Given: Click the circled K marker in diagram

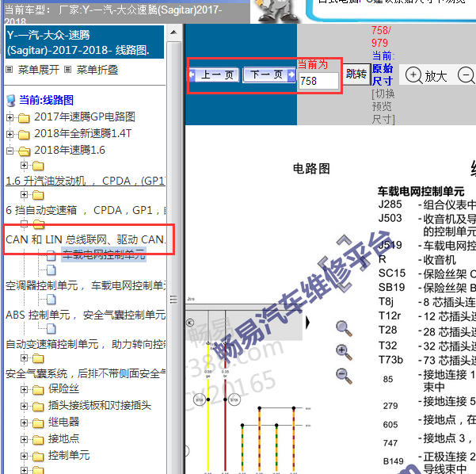Looking at the screenshot, I should click(190, 323).
